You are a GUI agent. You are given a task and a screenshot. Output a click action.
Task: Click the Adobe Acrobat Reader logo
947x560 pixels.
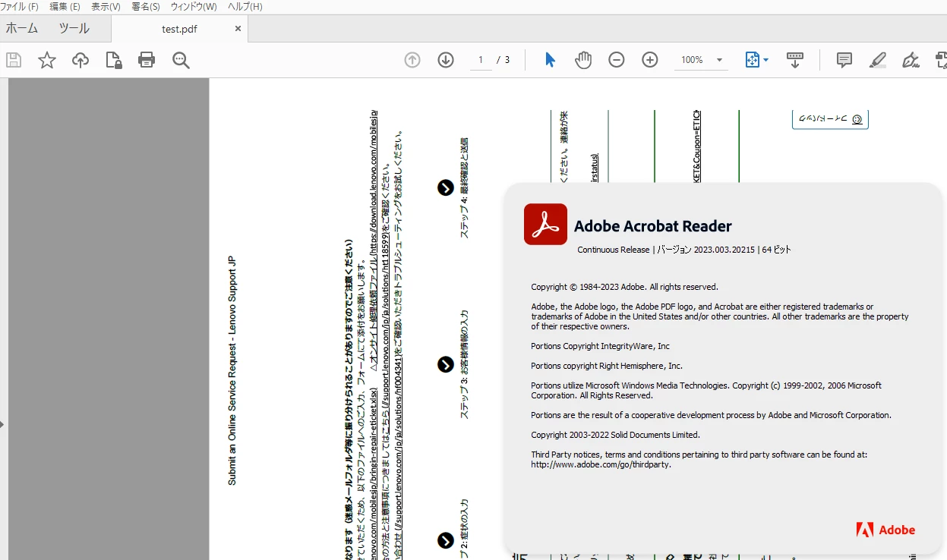coord(545,224)
